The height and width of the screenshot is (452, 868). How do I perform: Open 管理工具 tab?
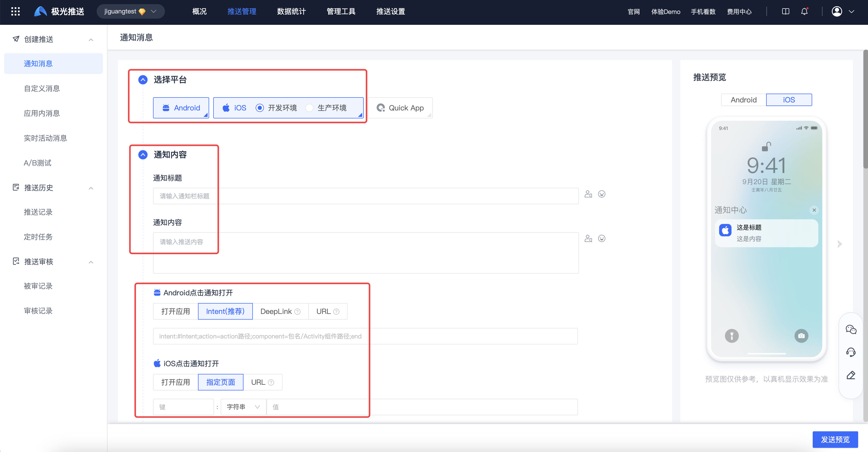coord(341,11)
